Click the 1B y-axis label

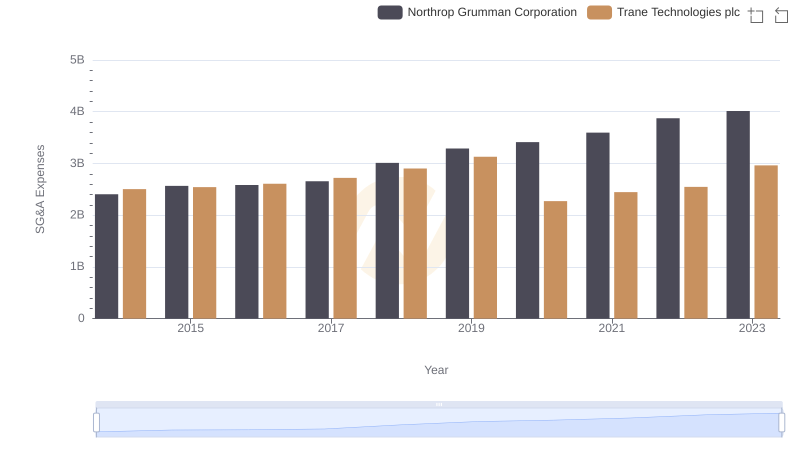pyautogui.click(x=77, y=266)
